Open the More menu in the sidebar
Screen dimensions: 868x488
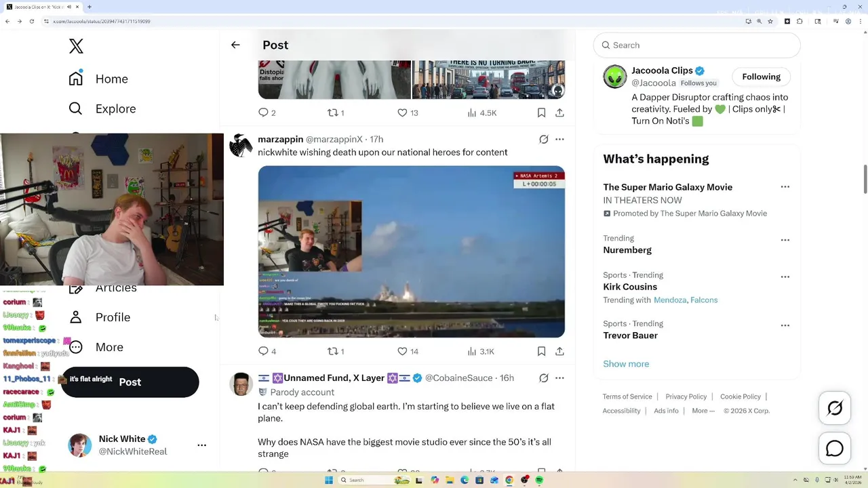click(96, 347)
